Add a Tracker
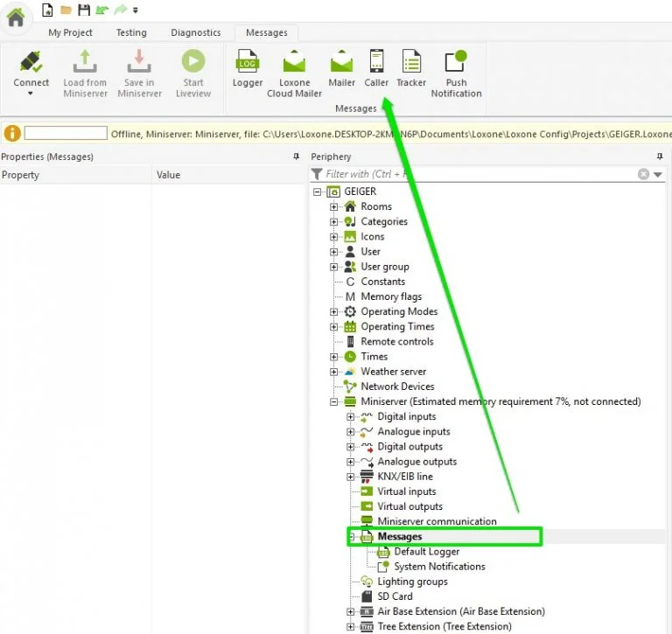Viewport: 672px width, 634px height. click(411, 68)
